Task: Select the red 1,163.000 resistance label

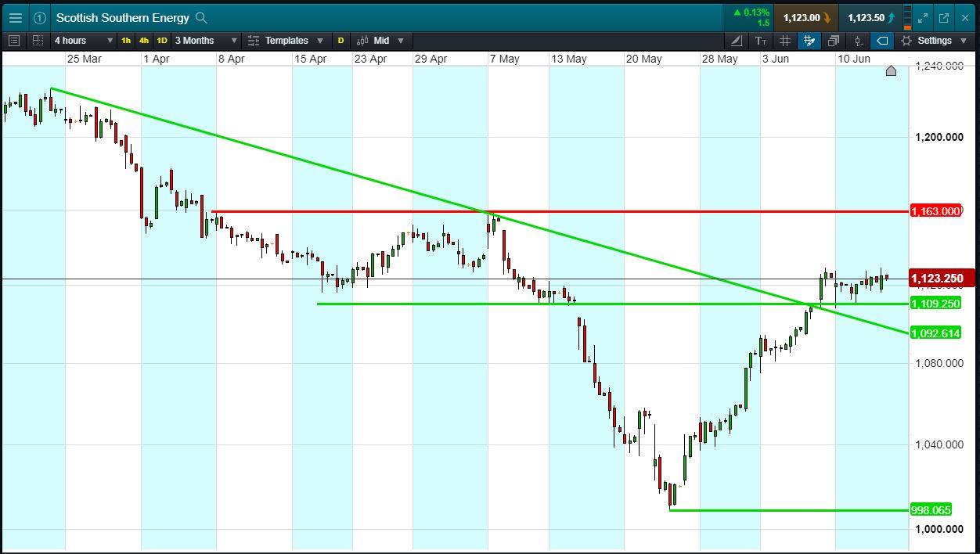Action: 936,211
